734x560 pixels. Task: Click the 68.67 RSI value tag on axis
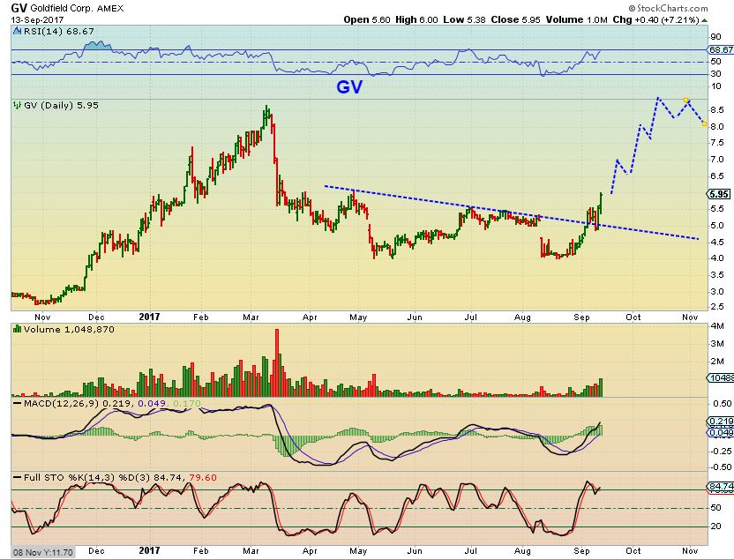(x=721, y=49)
